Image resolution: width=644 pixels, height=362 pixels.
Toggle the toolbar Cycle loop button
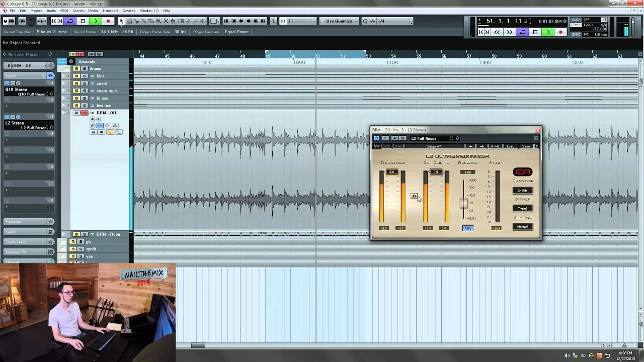click(70, 21)
